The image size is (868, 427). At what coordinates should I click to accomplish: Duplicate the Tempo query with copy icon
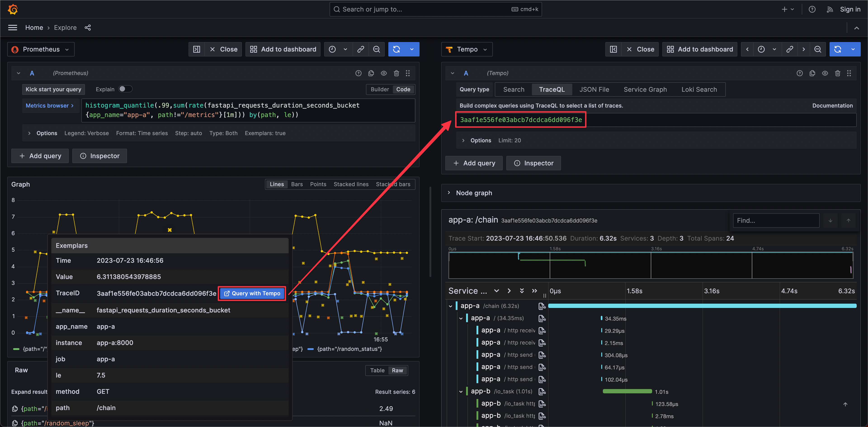tap(812, 73)
